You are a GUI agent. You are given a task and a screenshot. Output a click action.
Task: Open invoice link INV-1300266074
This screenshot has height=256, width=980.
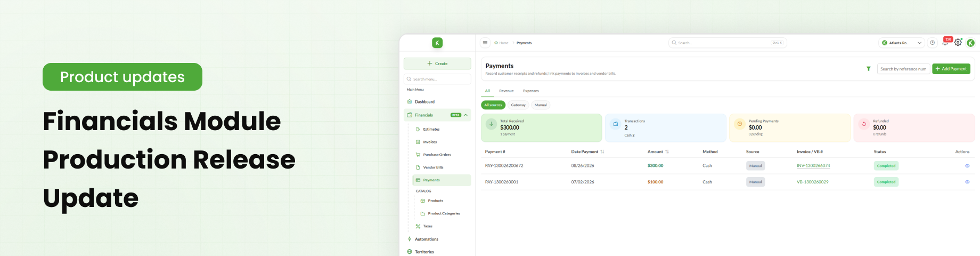pyautogui.click(x=813, y=166)
